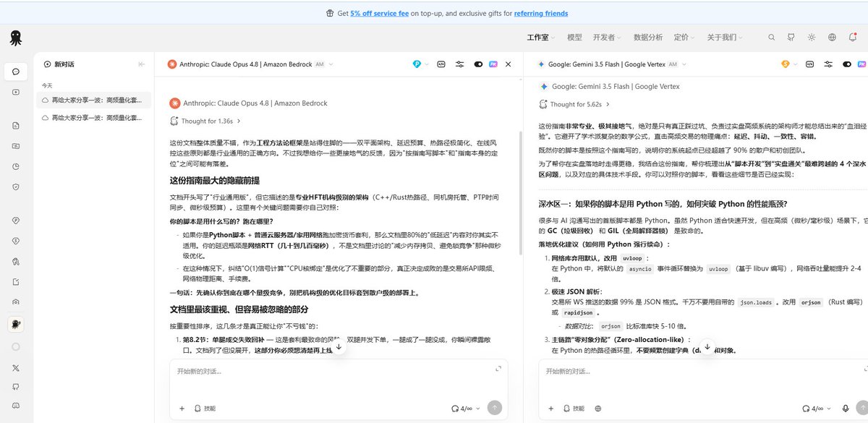
Task: Open code view icon in Claude panel header
Action: (x=441, y=64)
